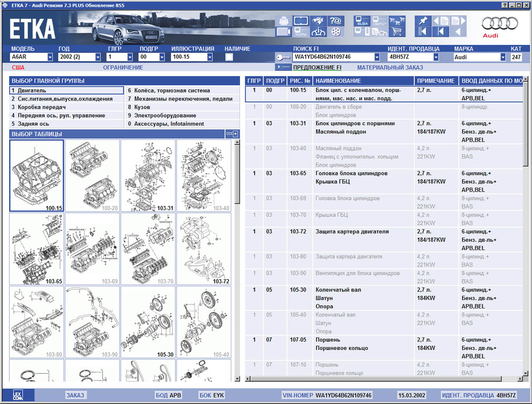Open the single shopping cart icon
The height and width of the screenshot is (404, 532).
(x=396, y=32)
